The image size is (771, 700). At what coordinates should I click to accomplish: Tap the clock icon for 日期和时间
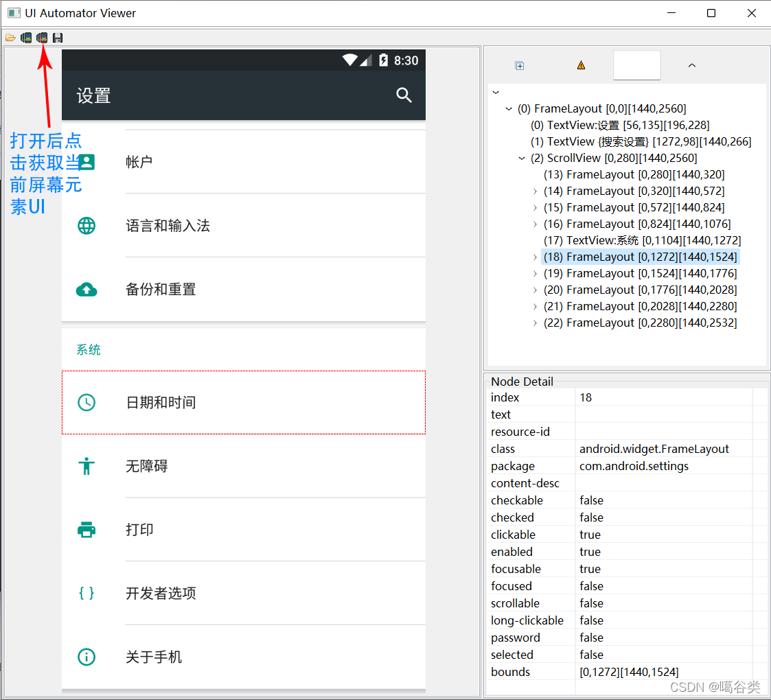[x=87, y=403]
